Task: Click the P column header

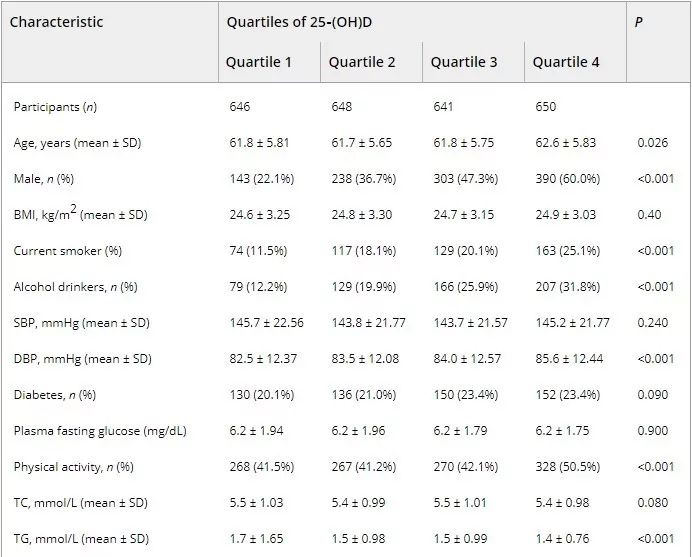Action: pyautogui.click(x=639, y=22)
